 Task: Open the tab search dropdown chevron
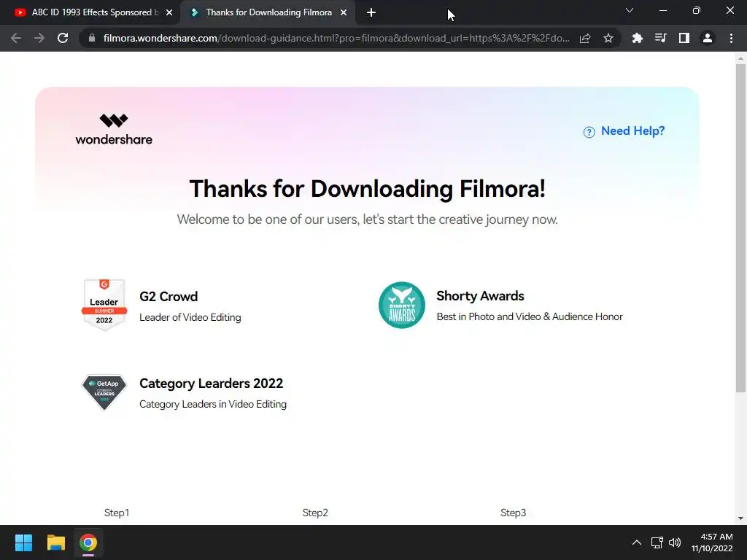630,10
